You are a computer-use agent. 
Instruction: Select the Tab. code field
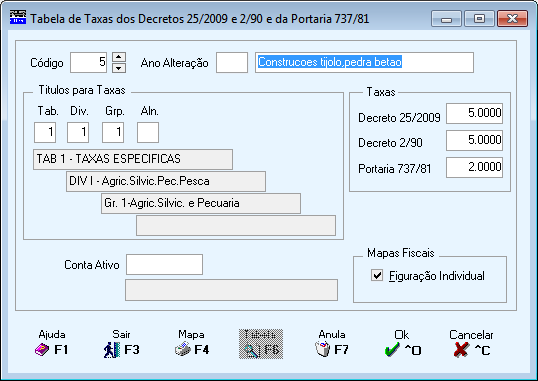(45, 132)
